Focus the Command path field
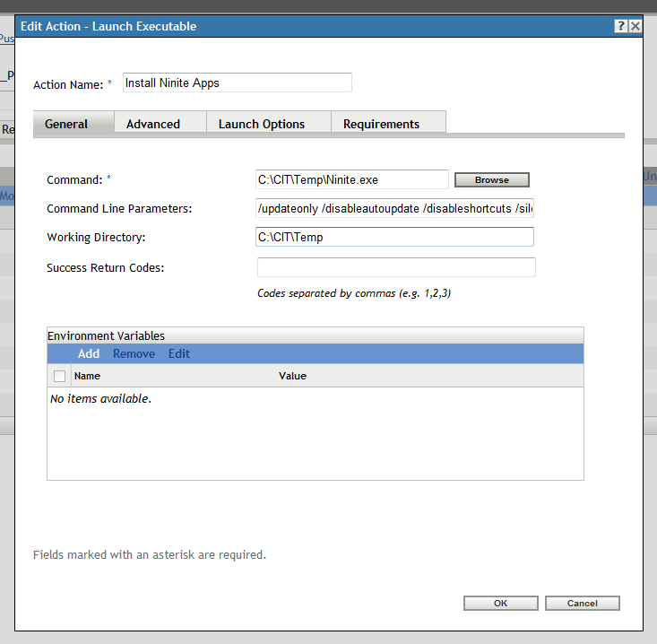This screenshot has width=657, height=644. (352, 179)
